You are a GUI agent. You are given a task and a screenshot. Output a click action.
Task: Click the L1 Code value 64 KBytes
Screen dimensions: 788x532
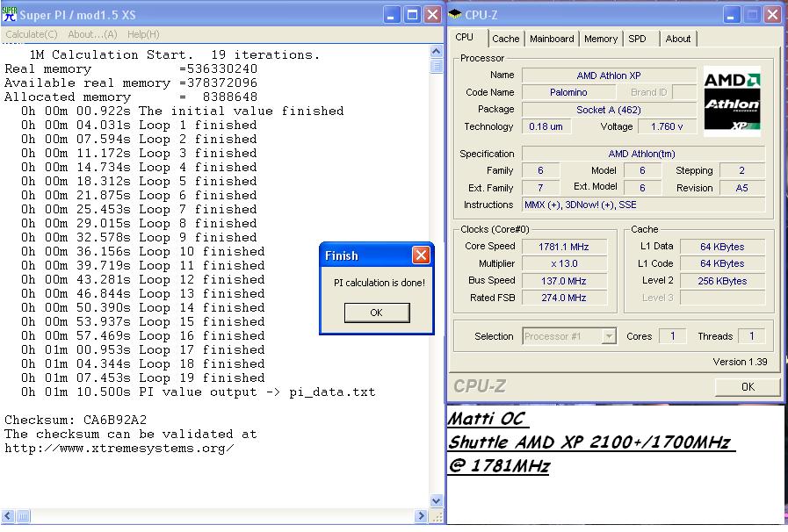[722, 263]
